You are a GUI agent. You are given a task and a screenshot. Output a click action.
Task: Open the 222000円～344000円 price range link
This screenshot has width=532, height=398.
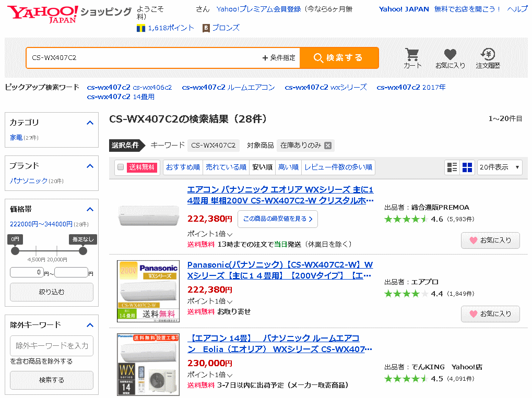tap(41, 224)
